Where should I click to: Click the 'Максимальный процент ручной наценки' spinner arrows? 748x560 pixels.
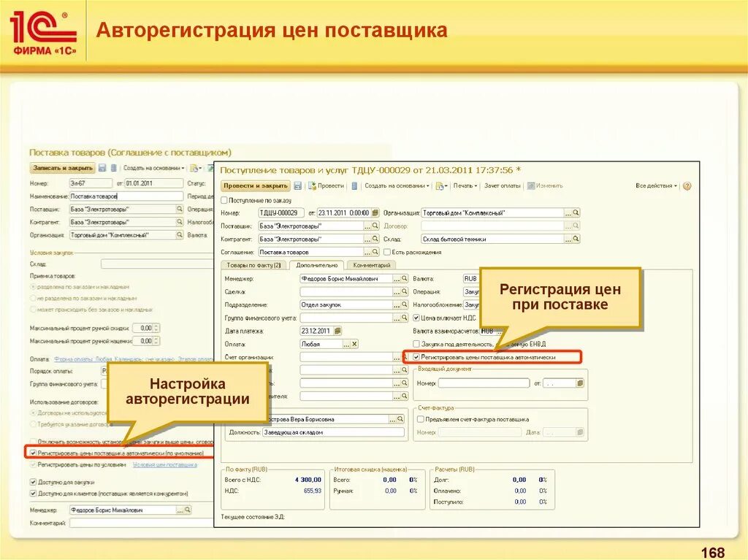156,341
